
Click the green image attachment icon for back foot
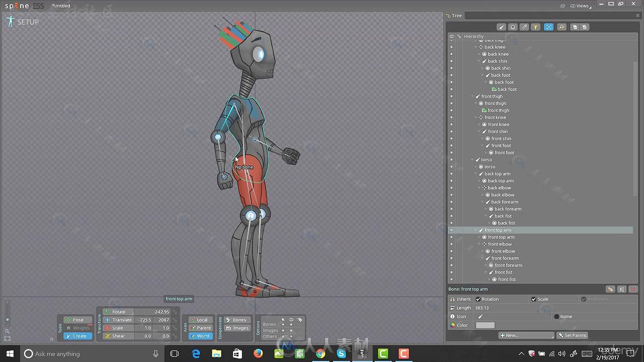coord(495,89)
